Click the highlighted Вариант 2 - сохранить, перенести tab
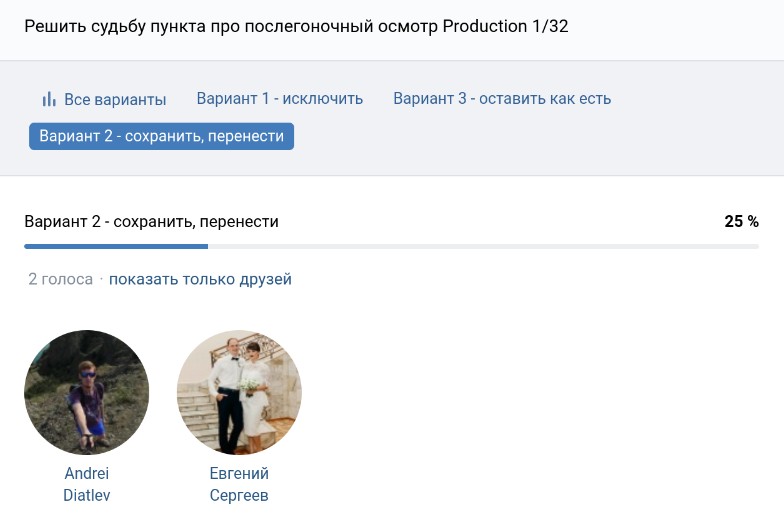 pos(161,136)
